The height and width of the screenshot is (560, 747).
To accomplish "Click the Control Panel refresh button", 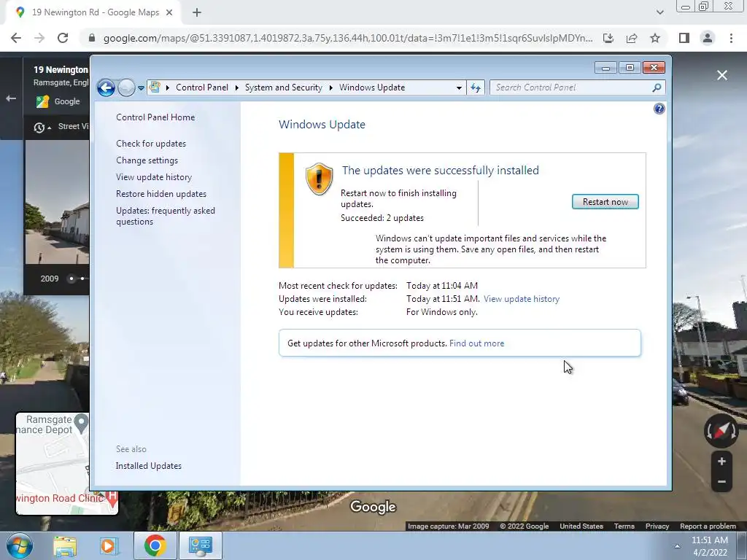I will click(476, 87).
